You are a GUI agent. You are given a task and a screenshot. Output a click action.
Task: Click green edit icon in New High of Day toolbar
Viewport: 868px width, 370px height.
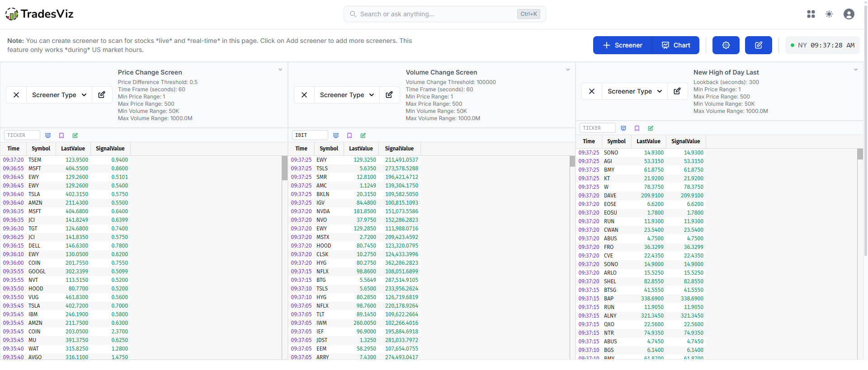tap(651, 128)
